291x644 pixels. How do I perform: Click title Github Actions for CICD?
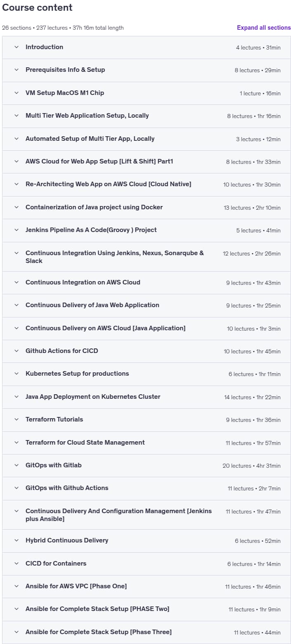[62, 351]
